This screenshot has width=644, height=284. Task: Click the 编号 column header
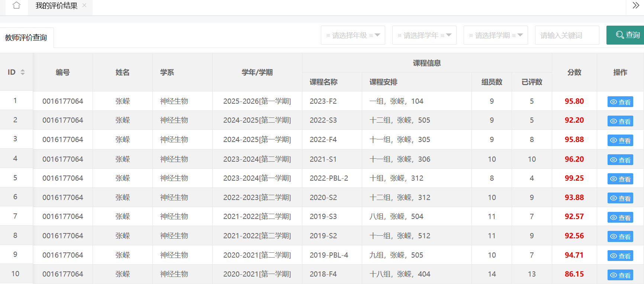(63, 72)
